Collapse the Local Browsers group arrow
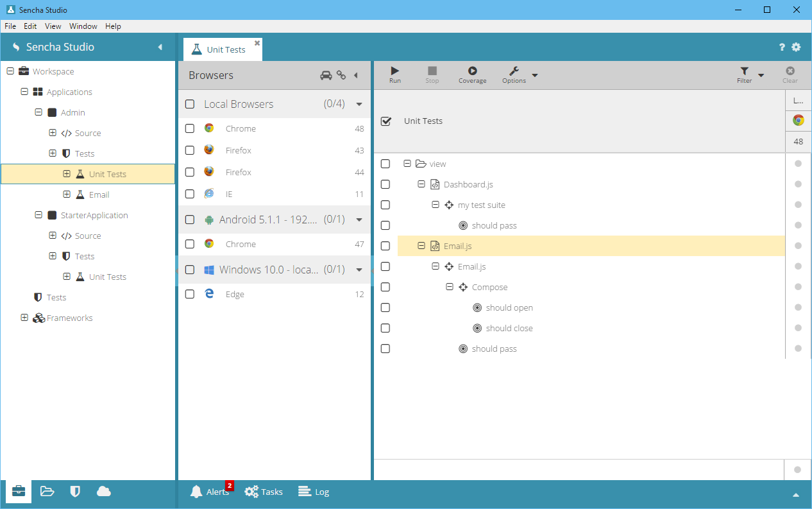 coord(359,104)
